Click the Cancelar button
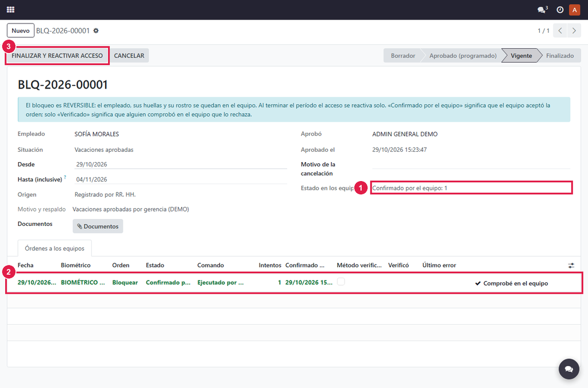 click(x=129, y=56)
